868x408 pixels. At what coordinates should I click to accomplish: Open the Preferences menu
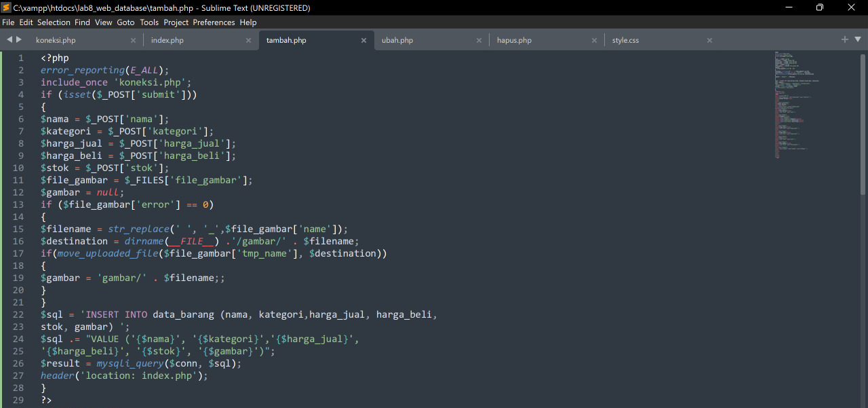point(214,22)
